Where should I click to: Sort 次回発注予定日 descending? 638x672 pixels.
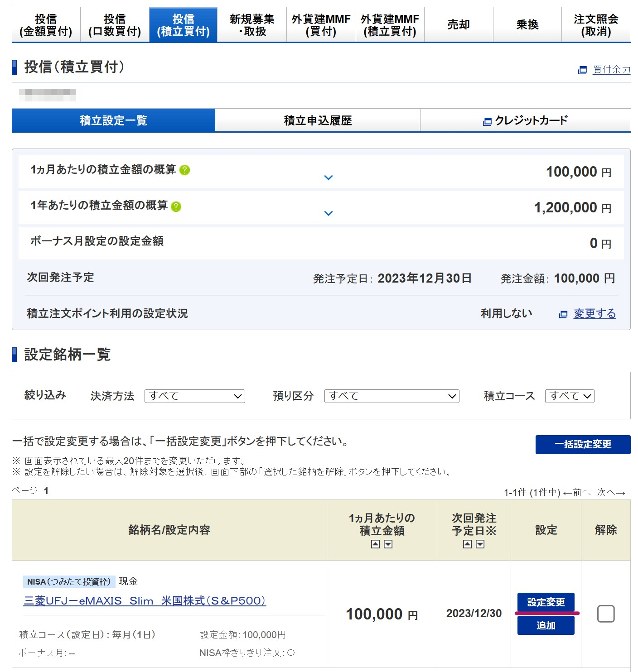(x=480, y=544)
